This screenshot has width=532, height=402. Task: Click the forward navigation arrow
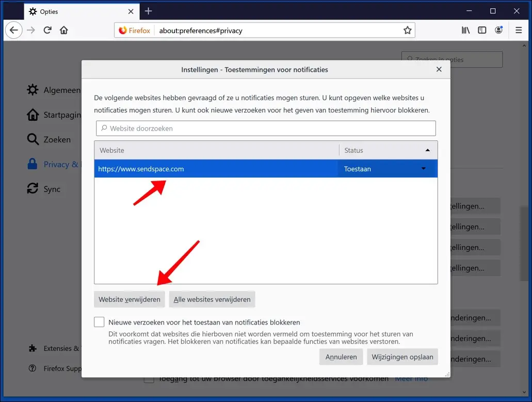pos(31,30)
